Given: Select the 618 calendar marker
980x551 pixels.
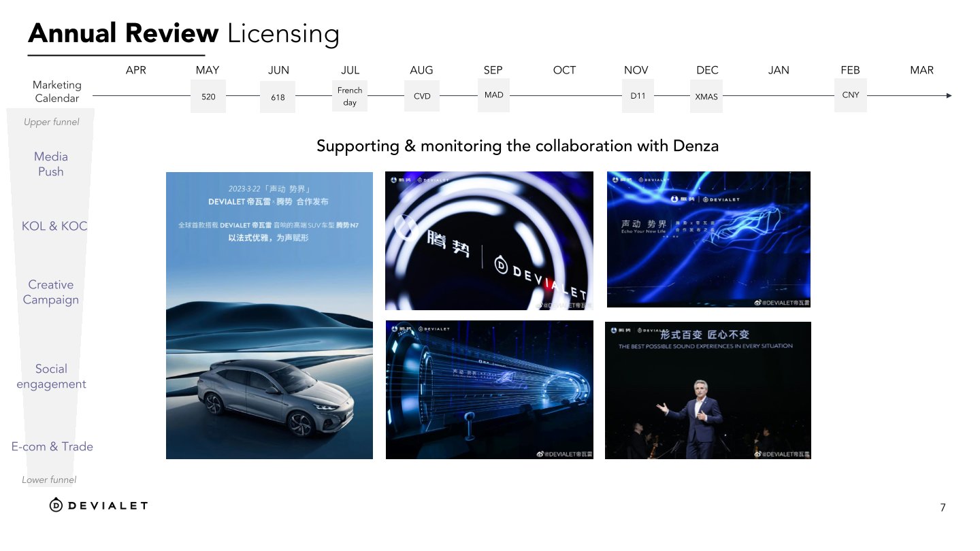Looking at the screenshot, I should click(278, 97).
